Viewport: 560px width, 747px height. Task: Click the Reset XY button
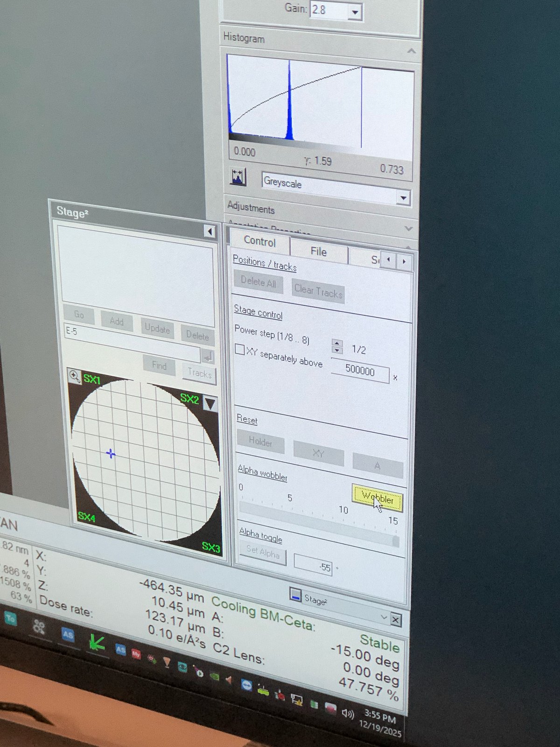319,454
